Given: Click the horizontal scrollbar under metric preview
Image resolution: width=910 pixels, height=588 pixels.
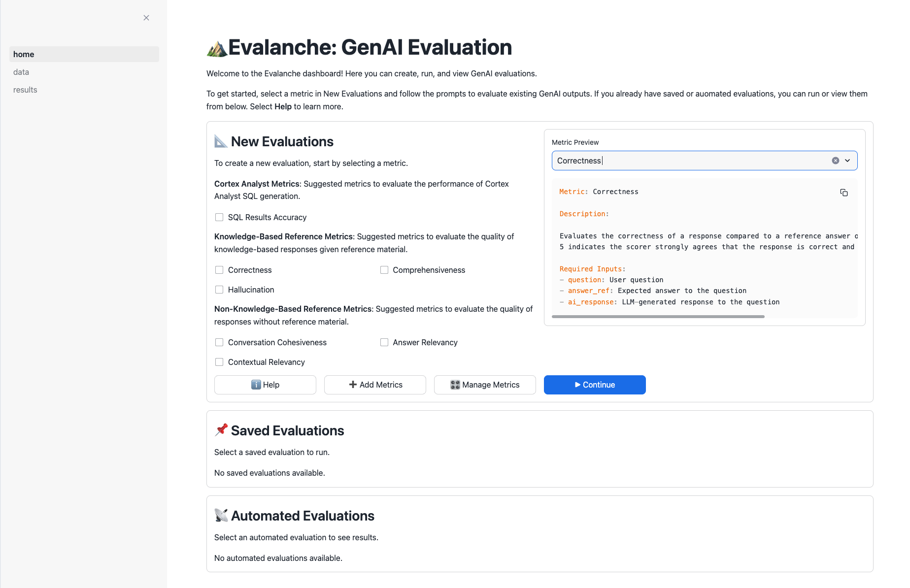Looking at the screenshot, I should [658, 317].
